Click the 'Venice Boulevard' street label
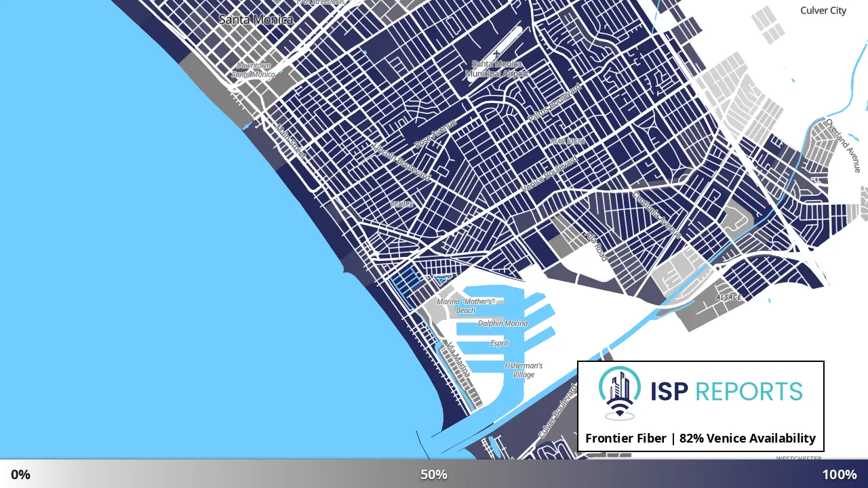This screenshot has width=868, height=488. 549,174
